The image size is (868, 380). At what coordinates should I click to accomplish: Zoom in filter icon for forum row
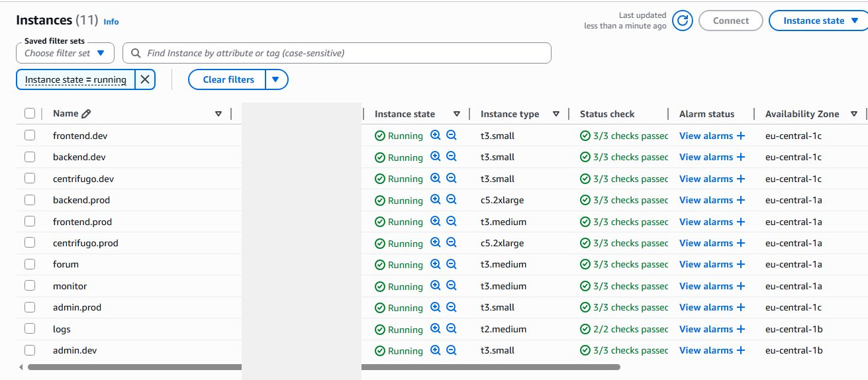(435, 263)
